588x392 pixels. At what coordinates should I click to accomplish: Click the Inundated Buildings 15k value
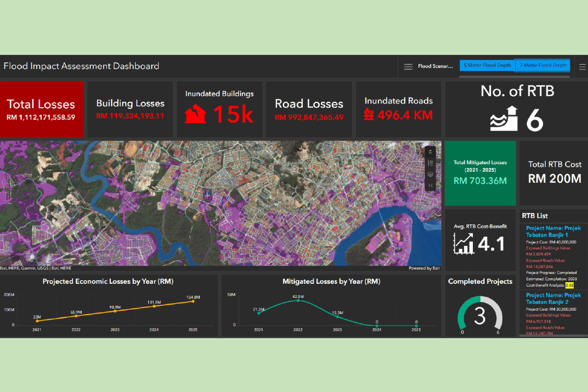(x=233, y=115)
